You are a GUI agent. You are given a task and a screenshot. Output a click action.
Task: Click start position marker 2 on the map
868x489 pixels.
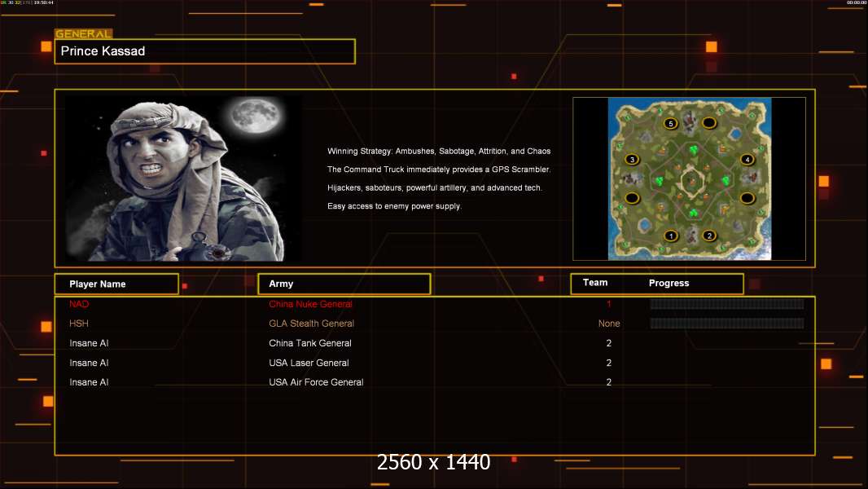tap(709, 236)
